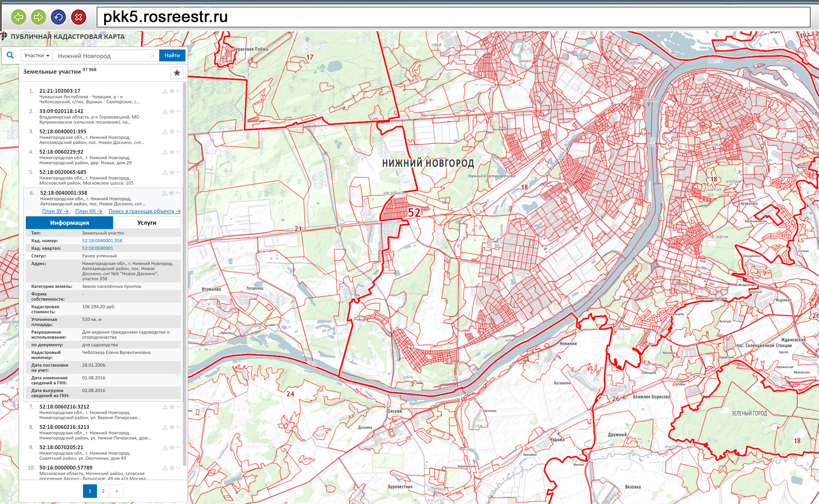The height and width of the screenshot is (504, 819).
Task: Star parcel 52:18:0060229:92
Action: 172,152
